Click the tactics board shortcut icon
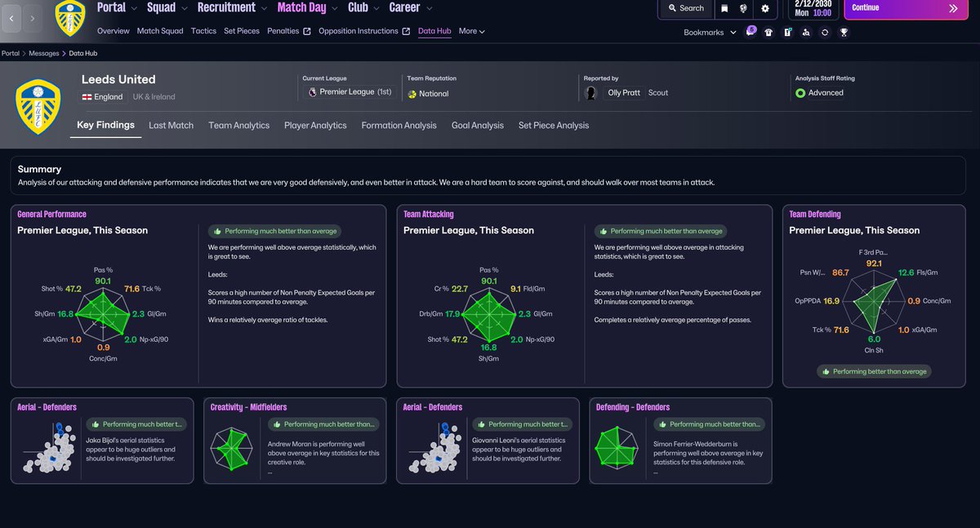 click(x=787, y=33)
